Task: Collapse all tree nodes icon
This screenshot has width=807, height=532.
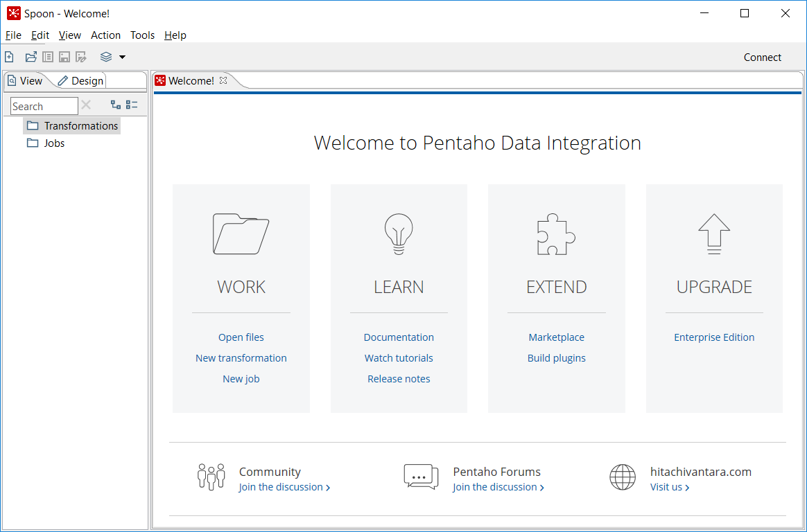Action: tap(132, 105)
